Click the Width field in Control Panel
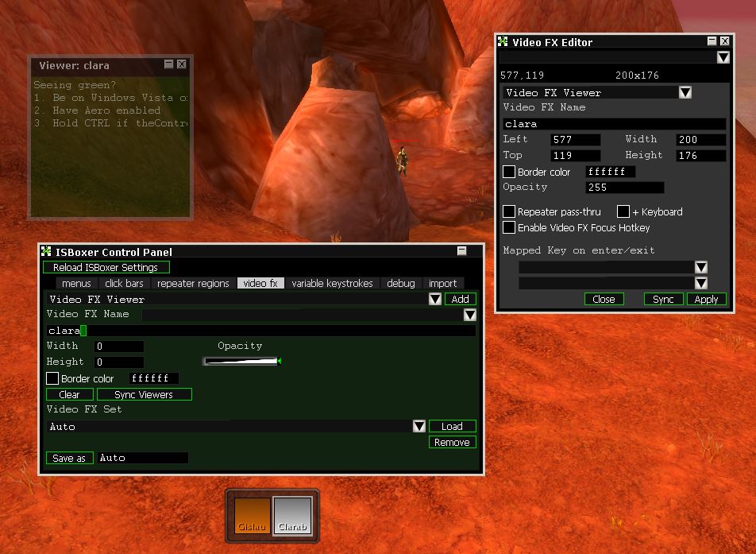Viewport: 756px width, 554px height. point(118,346)
